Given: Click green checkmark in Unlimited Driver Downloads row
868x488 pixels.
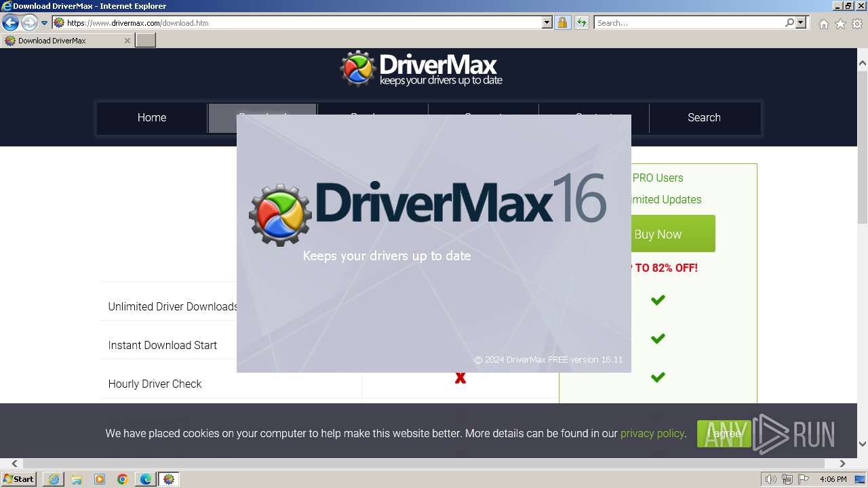Looking at the screenshot, I should 658,300.
